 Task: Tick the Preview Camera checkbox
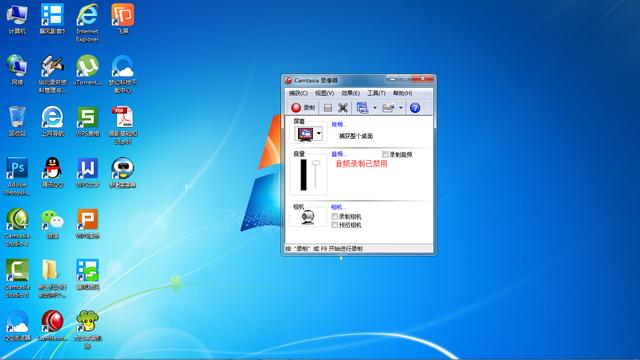(x=335, y=225)
